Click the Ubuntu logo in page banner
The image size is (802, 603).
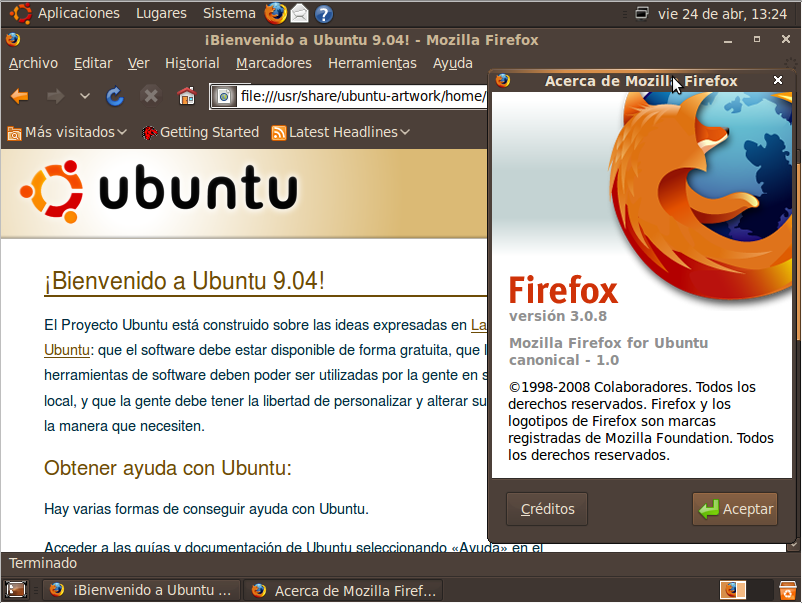[x=159, y=191]
